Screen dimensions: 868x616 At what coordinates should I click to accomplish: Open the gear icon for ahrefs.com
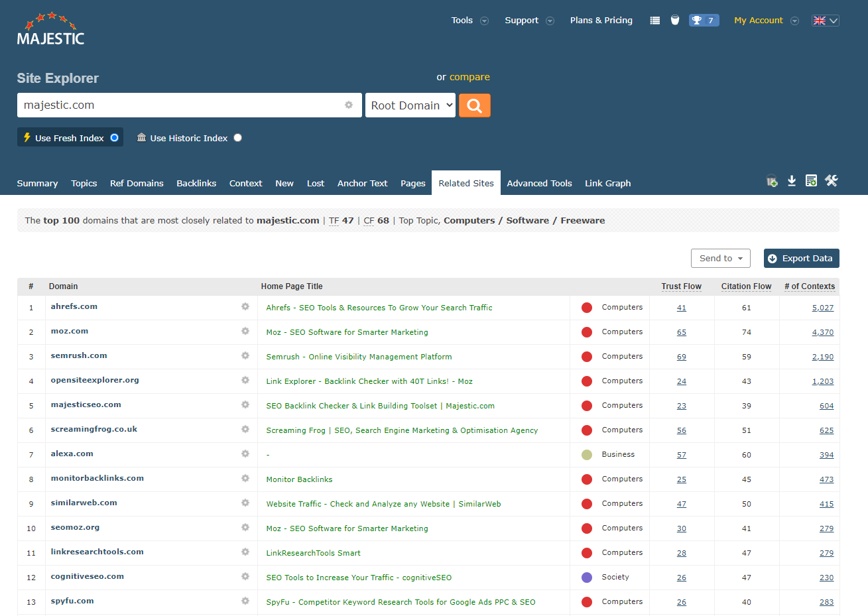coord(245,306)
